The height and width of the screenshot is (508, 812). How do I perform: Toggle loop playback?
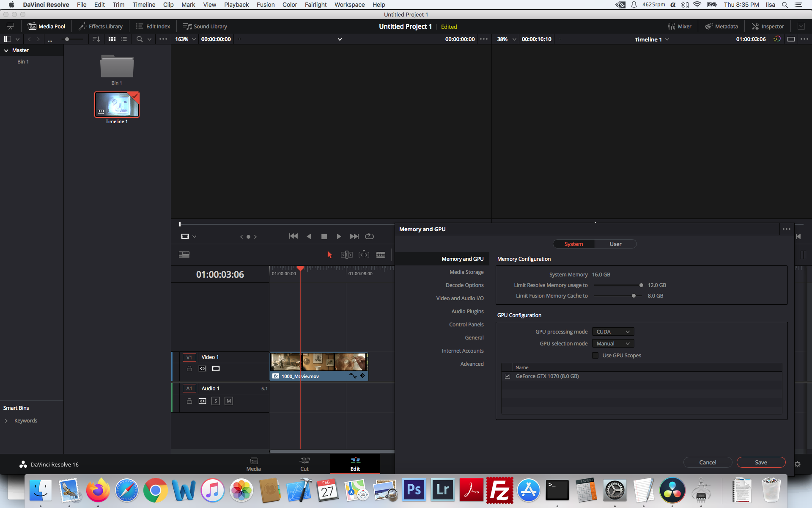click(369, 236)
